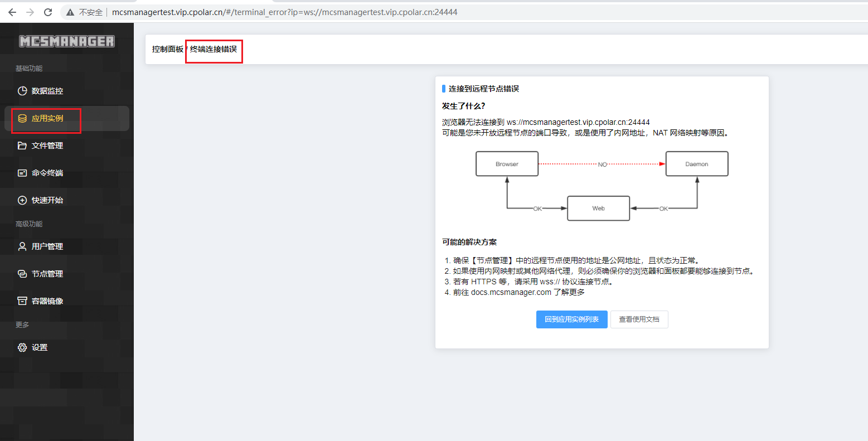
Task: Open 文件管理 menu item
Action: pyautogui.click(x=67, y=146)
